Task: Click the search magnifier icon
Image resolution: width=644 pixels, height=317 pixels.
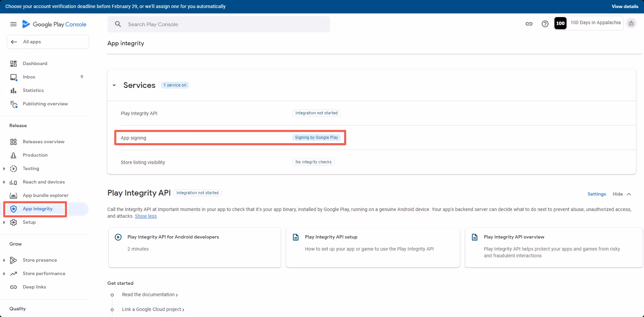Action: tap(118, 24)
